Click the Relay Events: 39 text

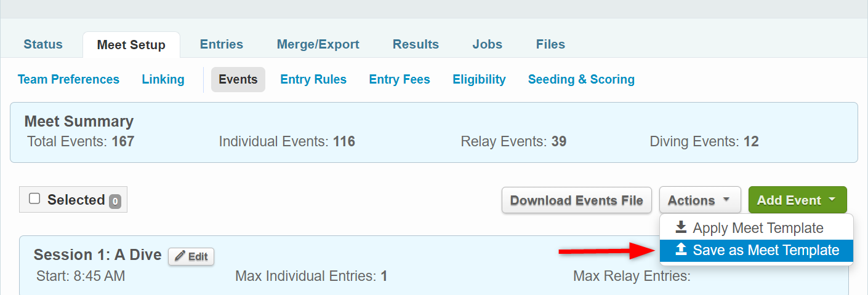(x=513, y=142)
